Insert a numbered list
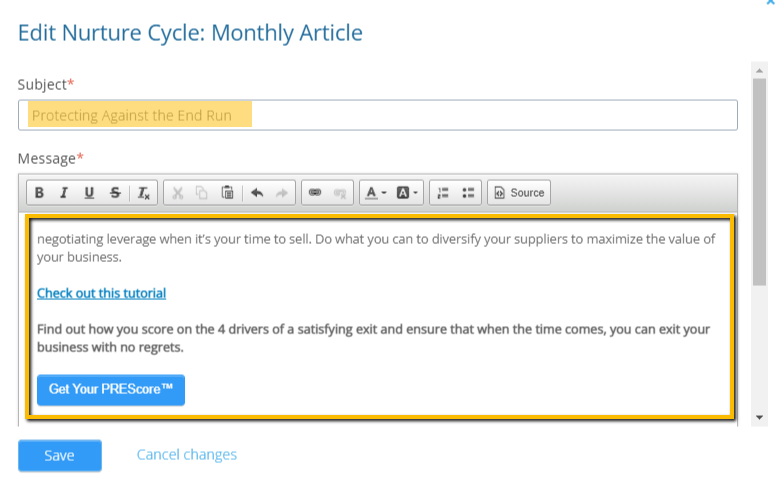Viewport: 776px width, 492px height. click(443, 193)
